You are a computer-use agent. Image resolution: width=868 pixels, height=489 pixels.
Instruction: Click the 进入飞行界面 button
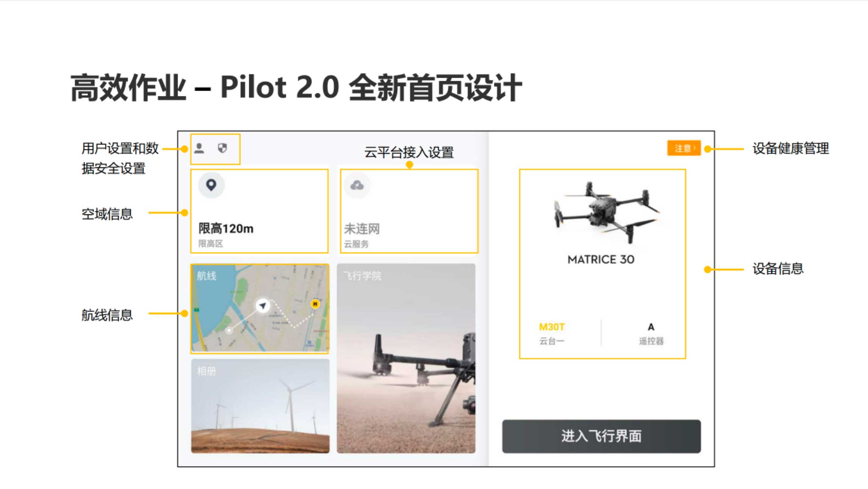[601, 436]
